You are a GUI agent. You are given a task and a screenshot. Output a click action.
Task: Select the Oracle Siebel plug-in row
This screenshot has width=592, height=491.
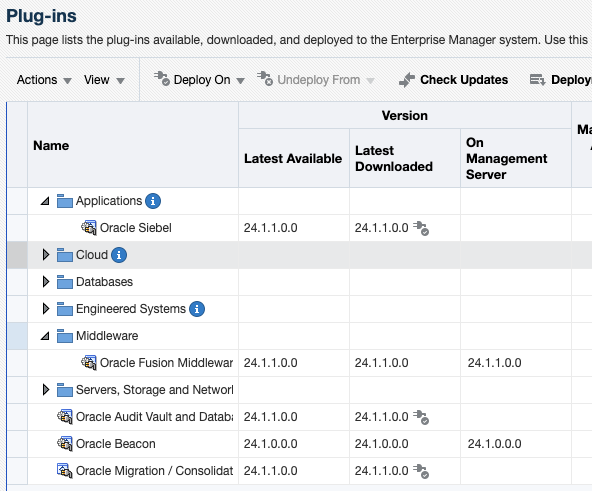(x=300, y=228)
